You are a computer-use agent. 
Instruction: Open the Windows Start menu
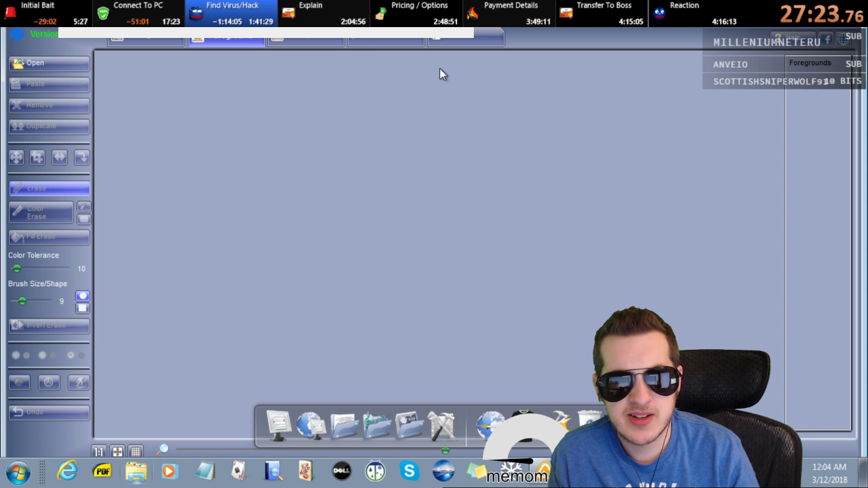point(18,472)
